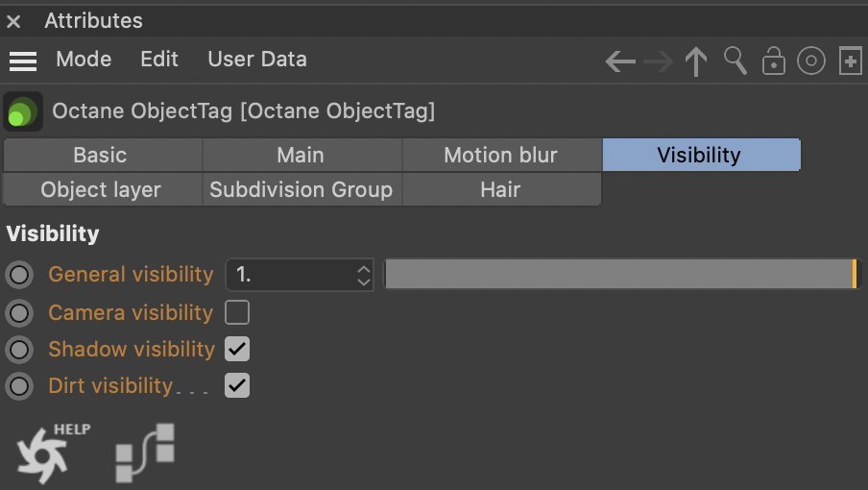Viewport: 868px width, 490px height.
Task: Click the General visibility value field
Action: click(288, 275)
